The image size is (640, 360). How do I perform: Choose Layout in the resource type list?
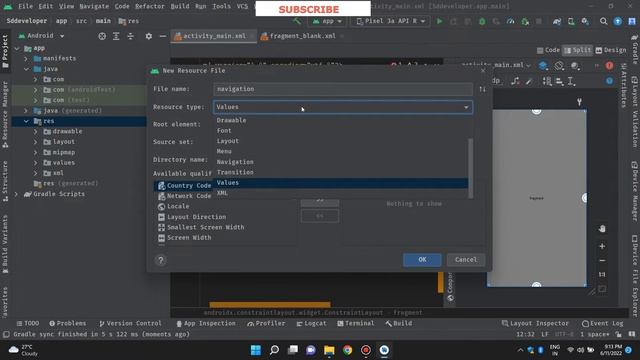click(x=341, y=141)
